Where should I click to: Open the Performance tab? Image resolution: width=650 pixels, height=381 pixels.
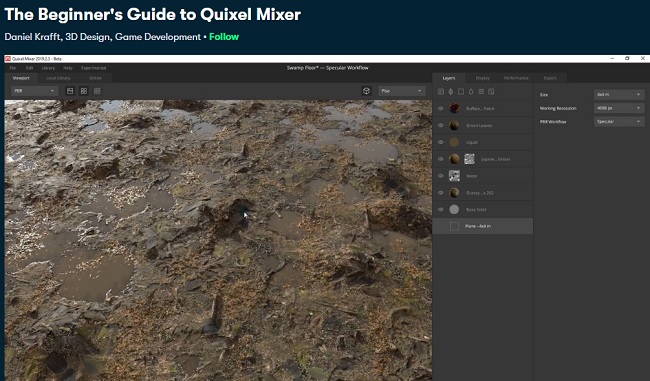pos(516,78)
